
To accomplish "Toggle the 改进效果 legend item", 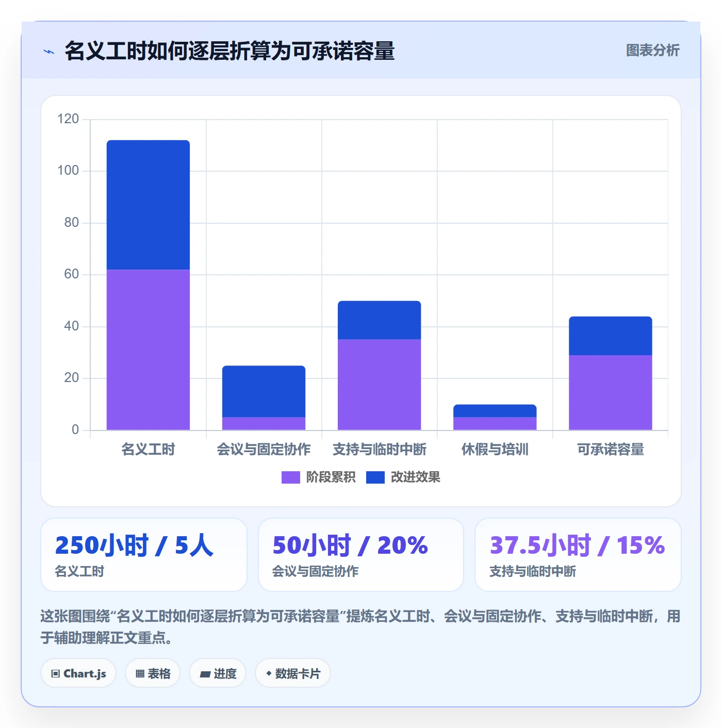I will coord(403,477).
